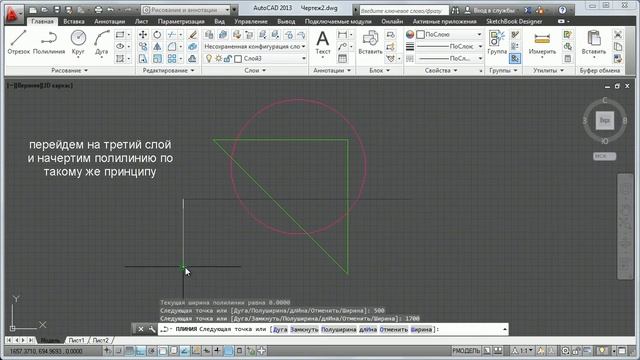Click the Explode tool icon
Screen dimensions: 640x360
pos(193,47)
